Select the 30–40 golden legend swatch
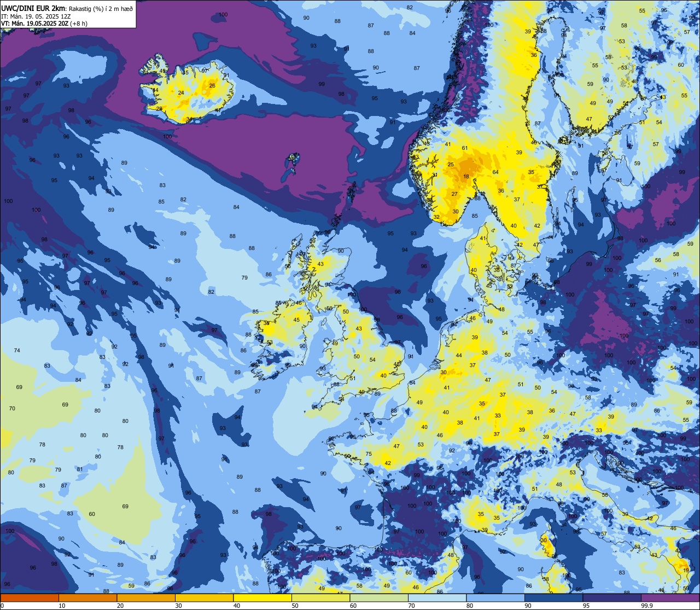Screen dimensions: 700x610 click(204, 597)
